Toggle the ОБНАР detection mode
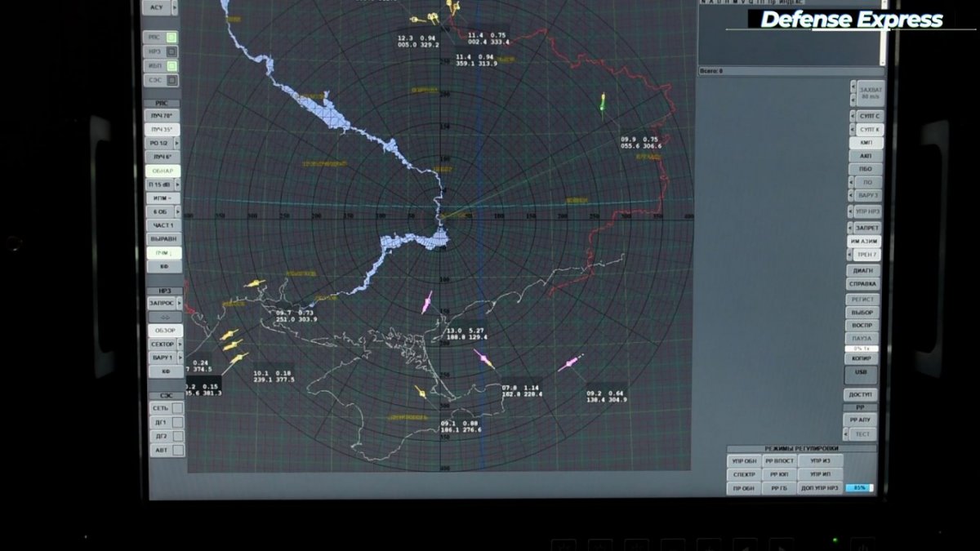The width and height of the screenshot is (980, 551). (161, 171)
